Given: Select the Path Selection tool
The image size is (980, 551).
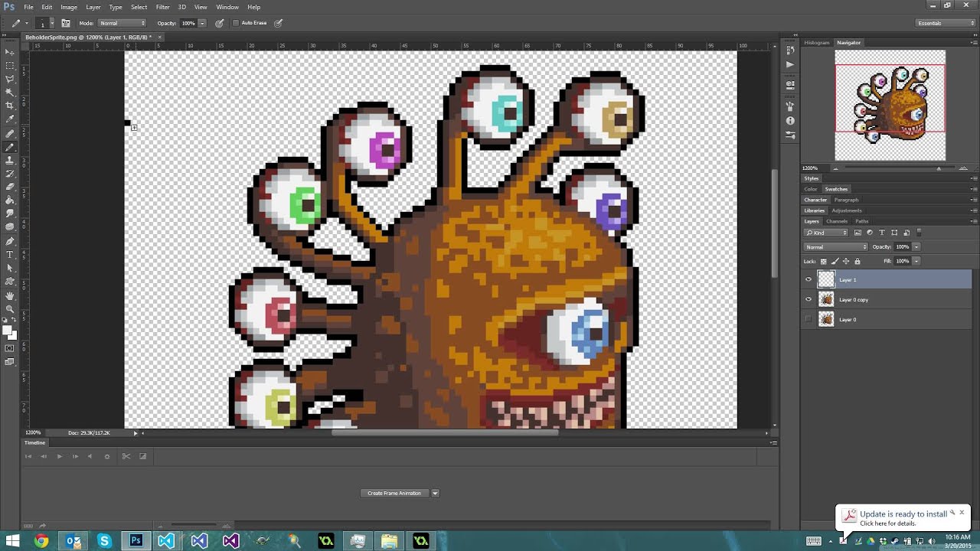Looking at the screenshot, I should tap(9, 268).
